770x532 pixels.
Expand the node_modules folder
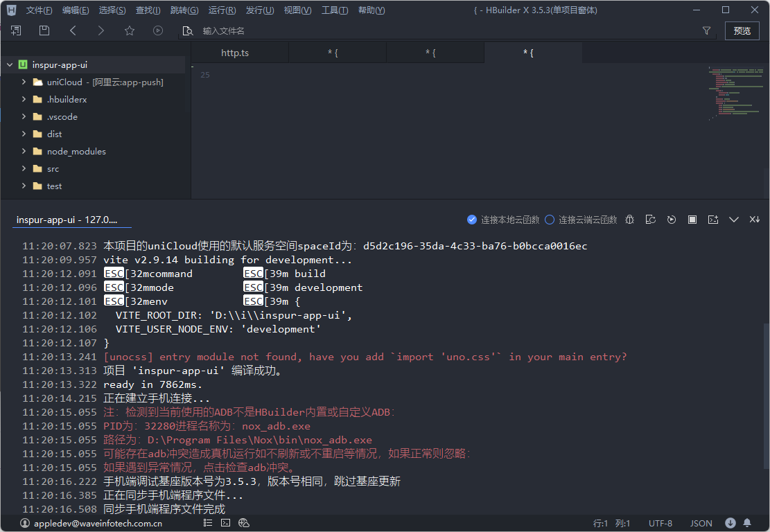(24, 151)
